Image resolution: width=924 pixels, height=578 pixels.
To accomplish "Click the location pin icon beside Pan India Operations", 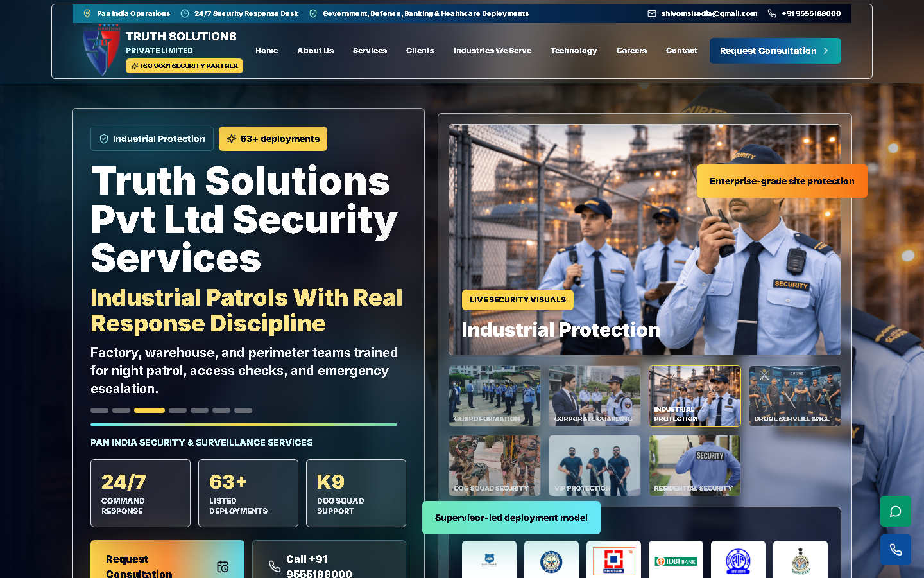I will pyautogui.click(x=87, y=13).
